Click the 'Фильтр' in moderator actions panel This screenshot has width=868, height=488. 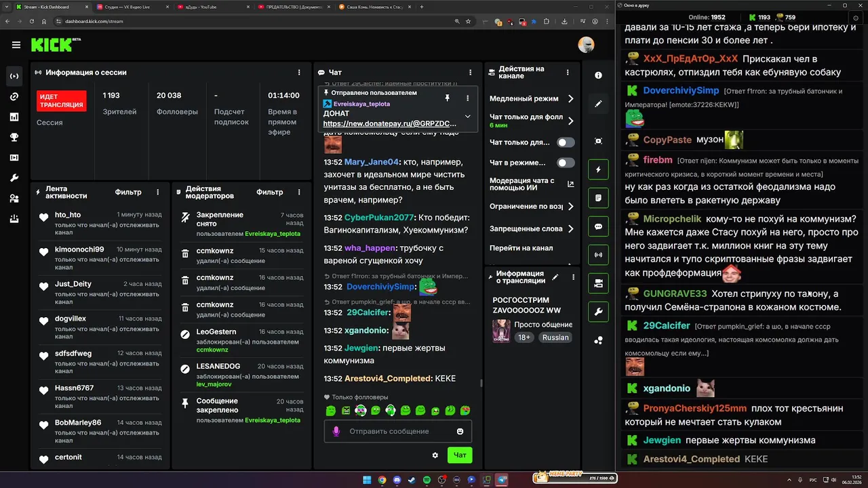click(269, 192)
